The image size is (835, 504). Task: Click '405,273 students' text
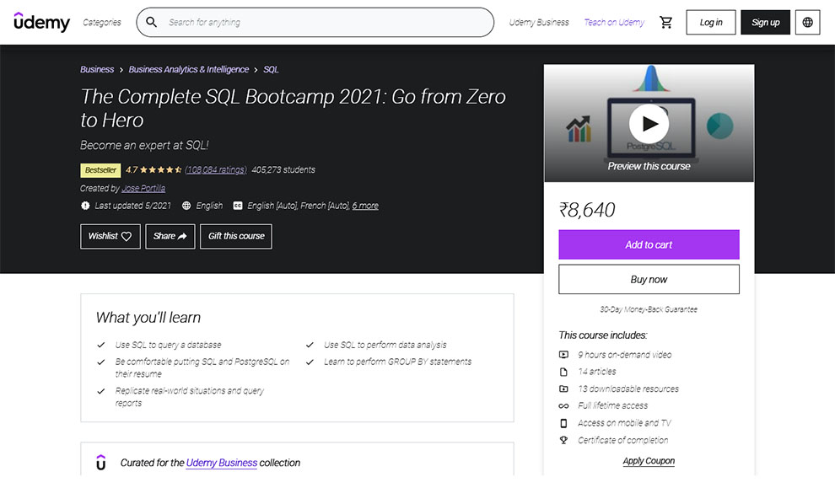click(x=283, y=169)
